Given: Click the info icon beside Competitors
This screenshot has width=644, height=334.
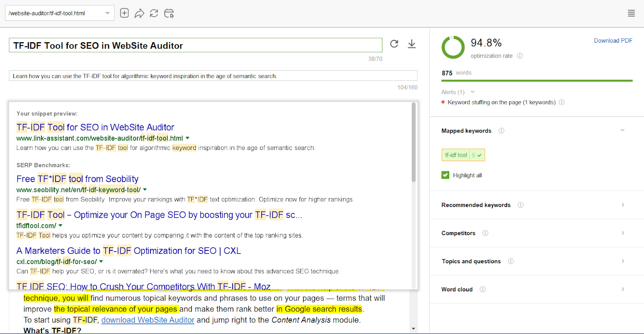Looking at the screenshot, I should tap(485, 233).
